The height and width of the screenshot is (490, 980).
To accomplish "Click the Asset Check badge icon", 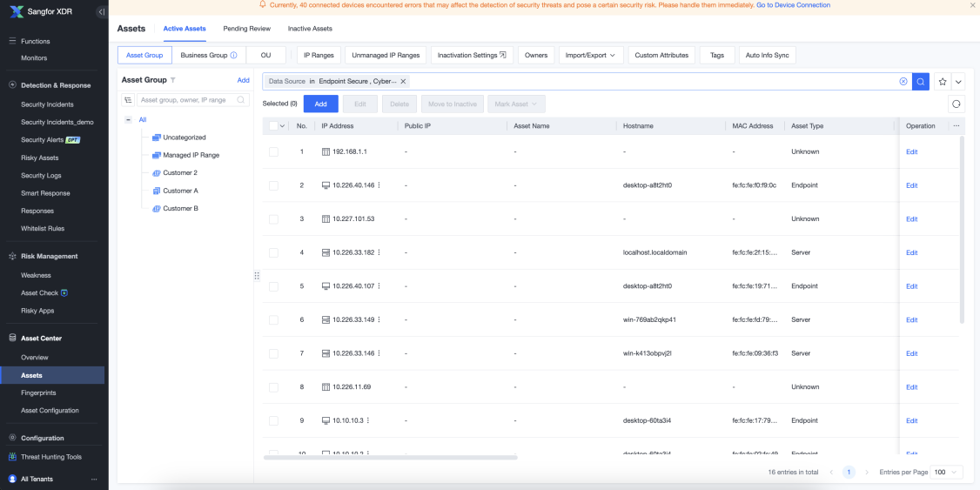I will (64, 292).
